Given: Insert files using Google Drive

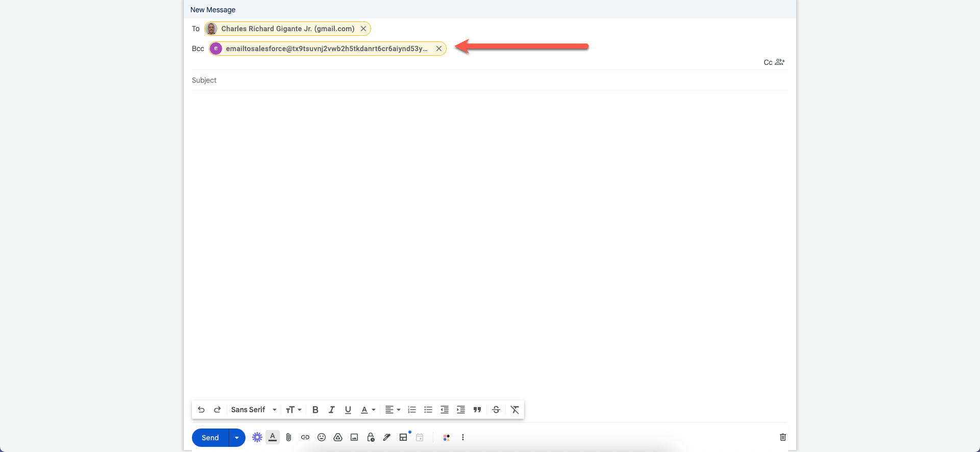Looking at the screenshot, I should click(338, 437).
